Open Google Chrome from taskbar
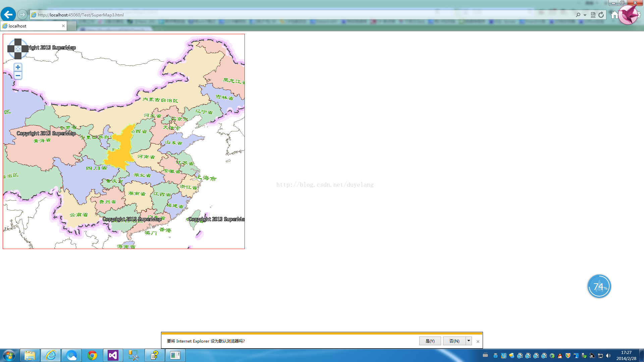 coord(92,355)
